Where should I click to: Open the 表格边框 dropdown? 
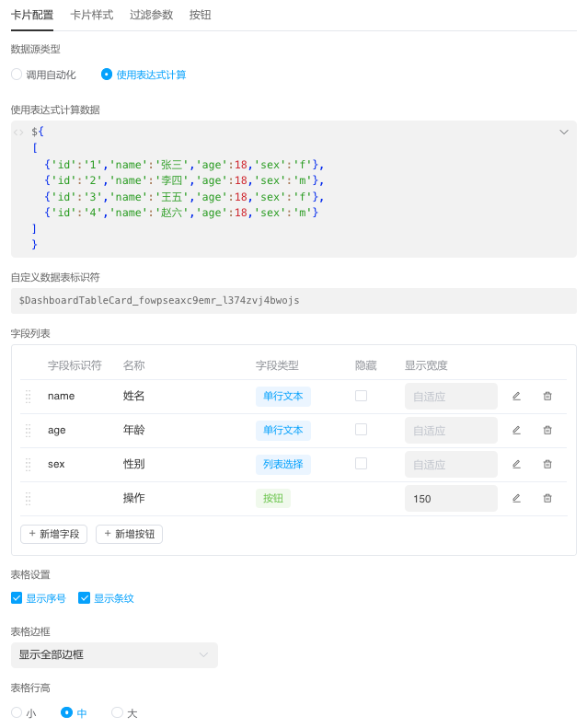coord(114,654)
